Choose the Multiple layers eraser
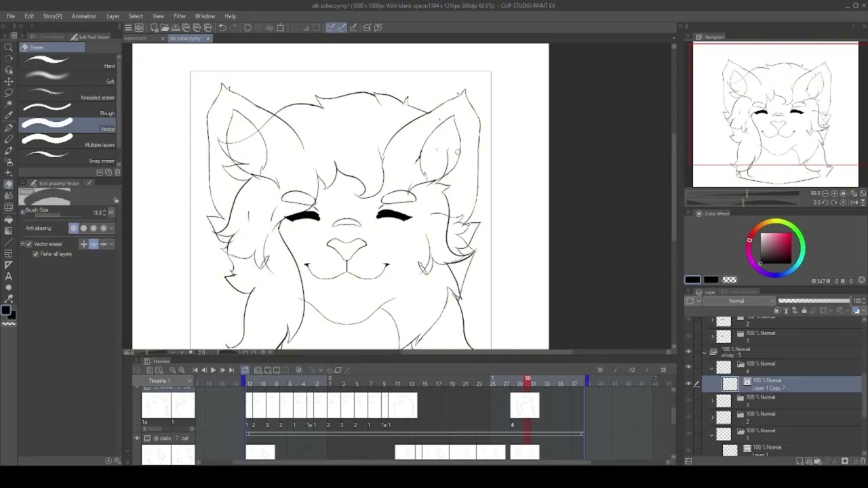This screenshot has width=868, height=488. 67,142
